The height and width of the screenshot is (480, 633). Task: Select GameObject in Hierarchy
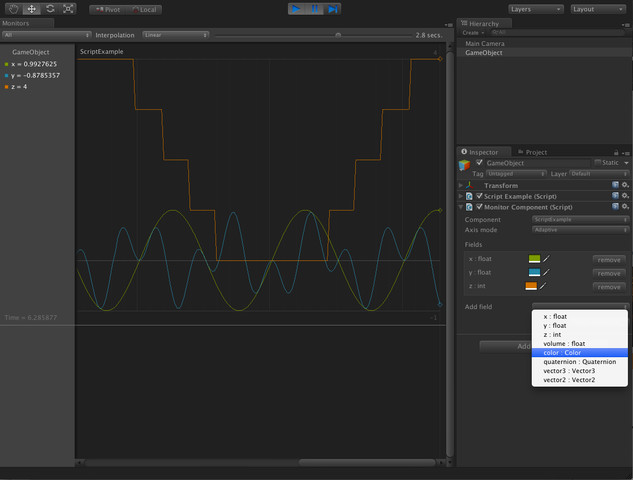484,53
